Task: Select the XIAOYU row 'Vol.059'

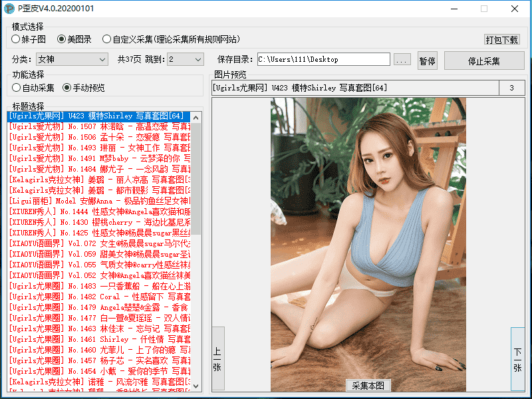Action: click(x=98, y=254)
